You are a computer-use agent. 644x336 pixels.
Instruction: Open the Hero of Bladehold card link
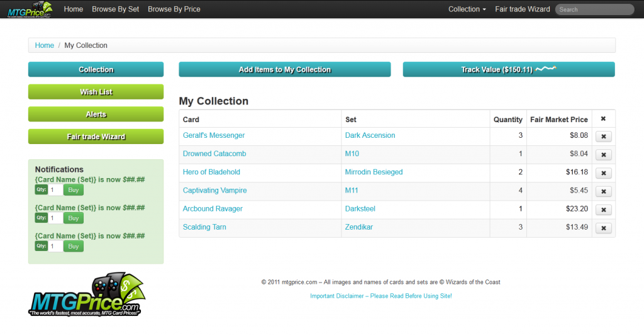(211, 172)
